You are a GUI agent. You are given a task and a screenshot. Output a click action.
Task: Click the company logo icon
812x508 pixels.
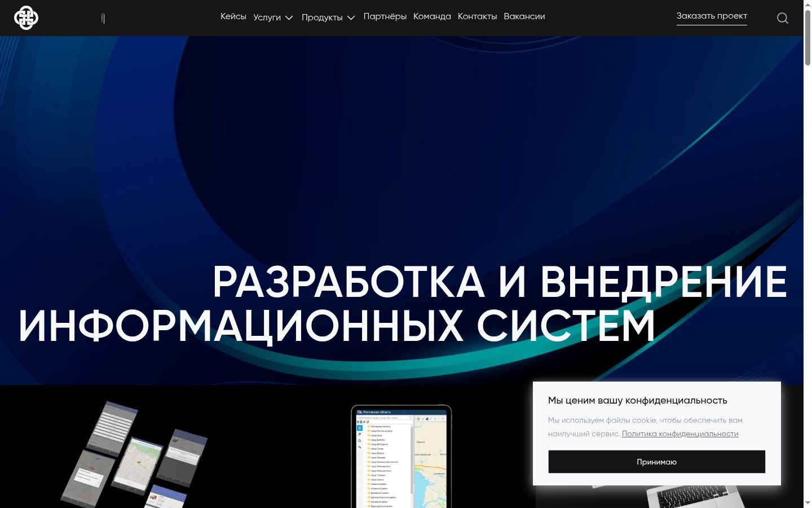26,17
